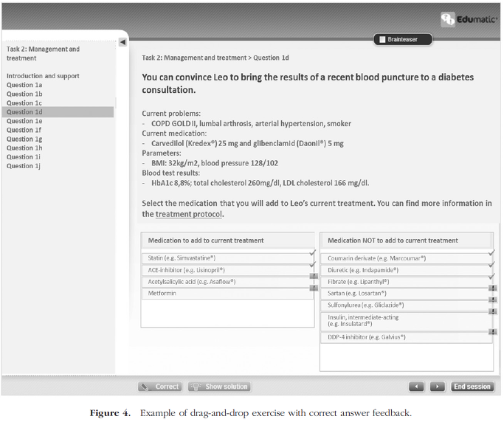504x422 pixels.
Task: Click the feedback flag above Sartan row
Action: coord(492,288)
